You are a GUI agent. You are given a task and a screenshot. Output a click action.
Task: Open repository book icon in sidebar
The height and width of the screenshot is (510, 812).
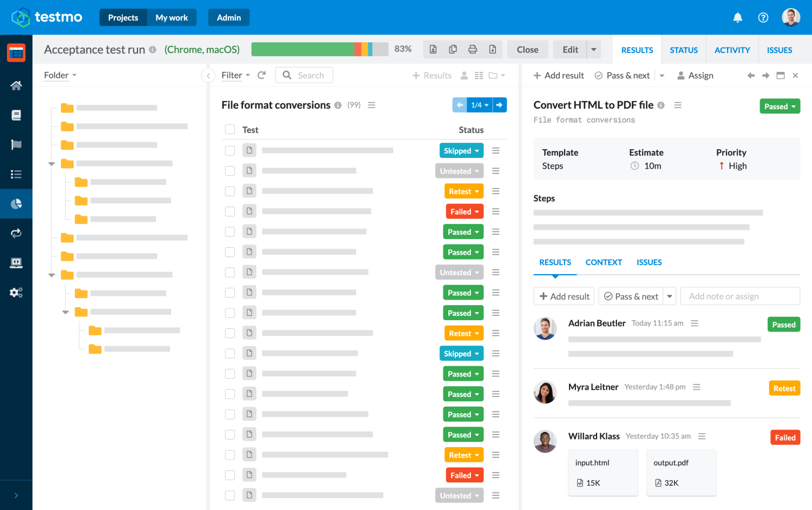click(16, 115)
